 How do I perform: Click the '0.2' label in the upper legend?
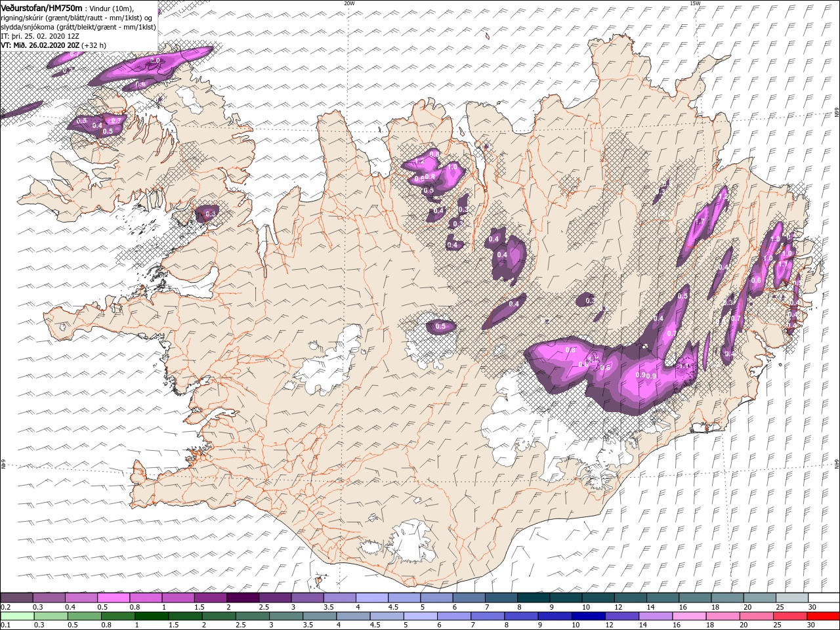coord(5,607)
